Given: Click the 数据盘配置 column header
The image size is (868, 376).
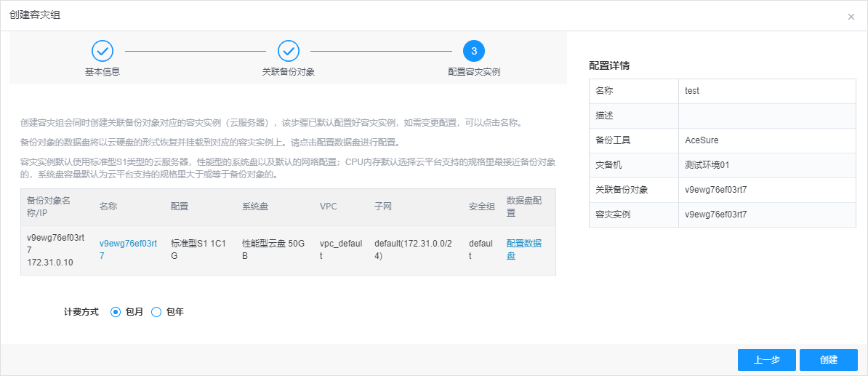Looking at the screenshot, I should 524,207.
